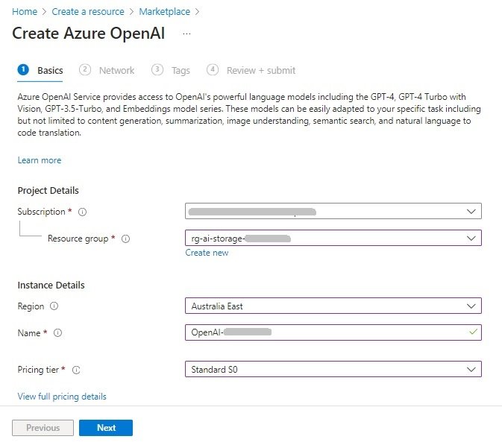Click the Create Azure OpenAI title
502x448 pixels.
point(89,34)
